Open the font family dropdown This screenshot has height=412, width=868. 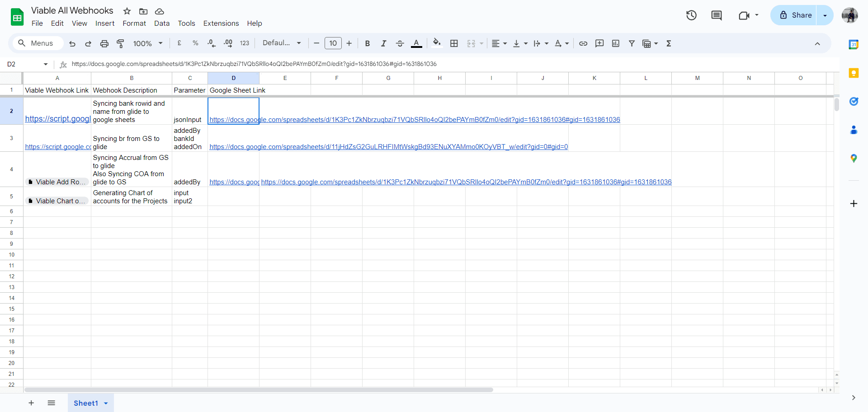click(x=282, y=43)
